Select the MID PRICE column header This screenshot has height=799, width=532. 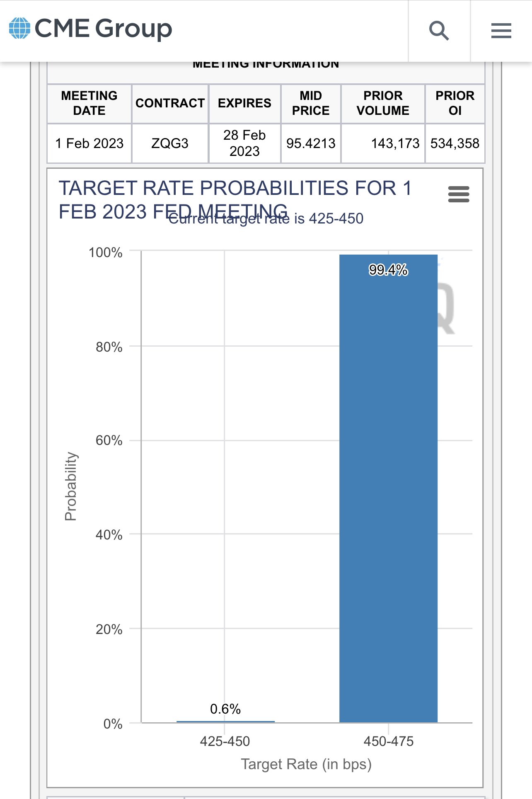311,103
